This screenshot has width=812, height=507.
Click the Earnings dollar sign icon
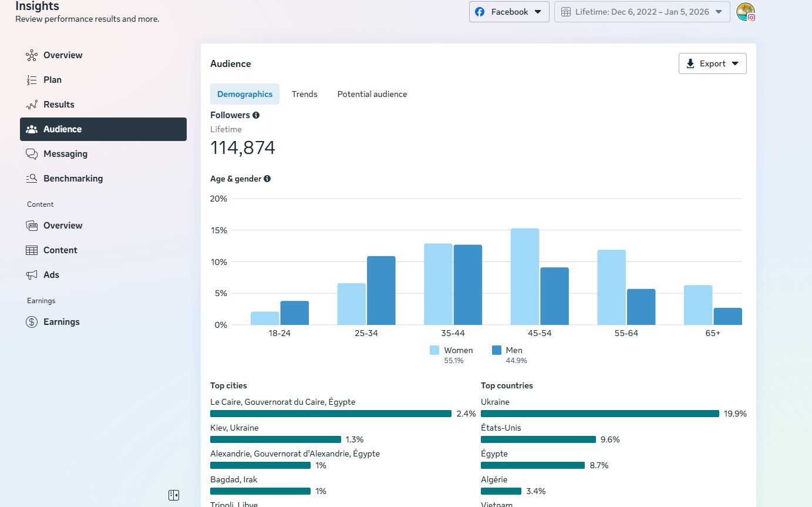pyautogui.click(x=32, y=322)
